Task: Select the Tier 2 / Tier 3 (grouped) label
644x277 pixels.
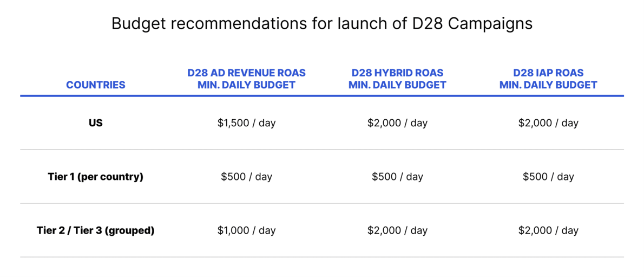Action: click(x=96, y=230)
